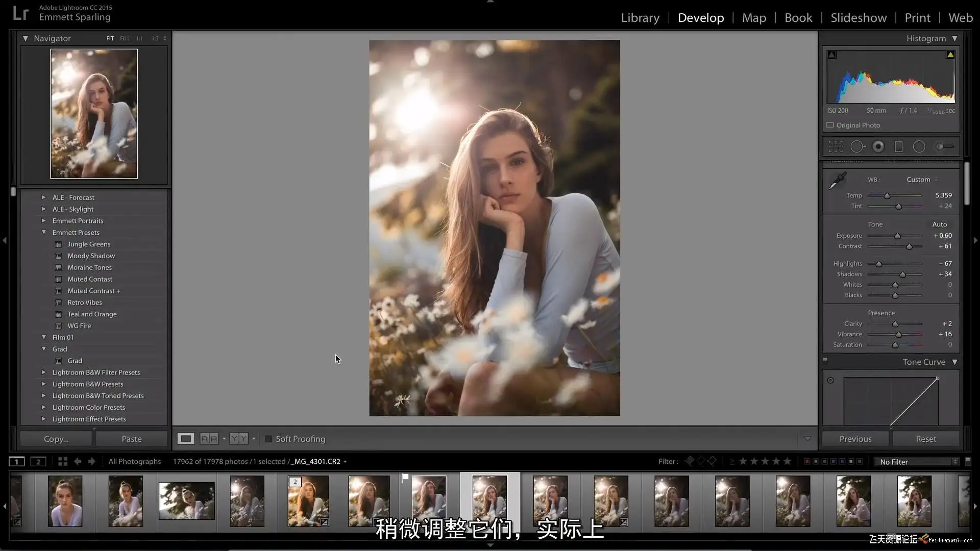Click the Reset button
The height and width of the screenshot is (551, 980).
click(925, 439)
